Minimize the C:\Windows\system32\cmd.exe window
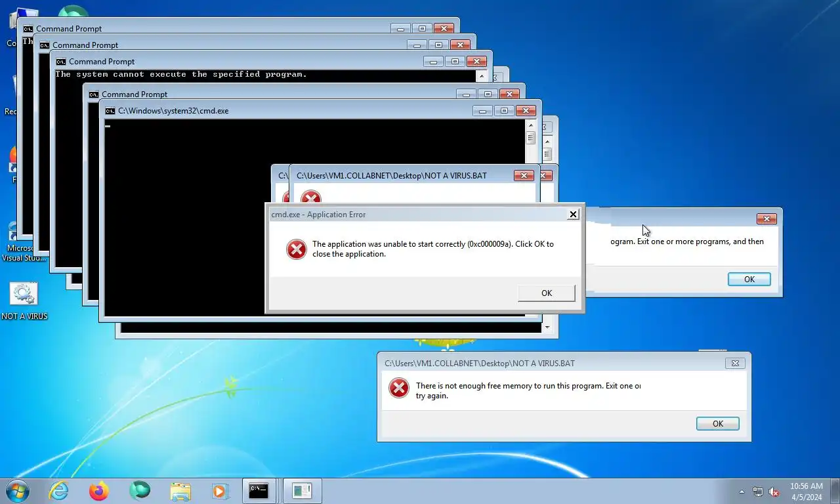Screen dimensions: 840x504 pos(482,111)
